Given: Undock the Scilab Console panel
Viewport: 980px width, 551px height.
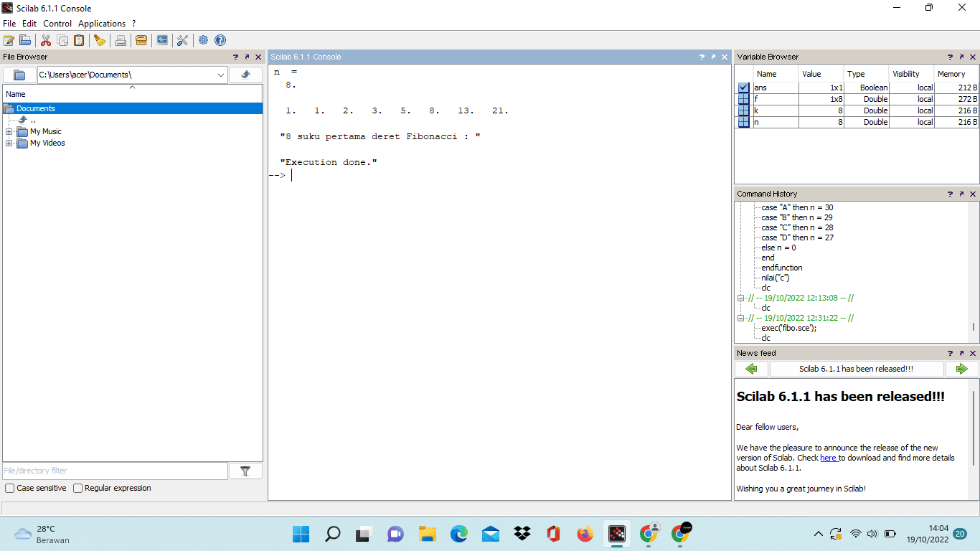Looking at the screenshot, I should pos(713,57).
